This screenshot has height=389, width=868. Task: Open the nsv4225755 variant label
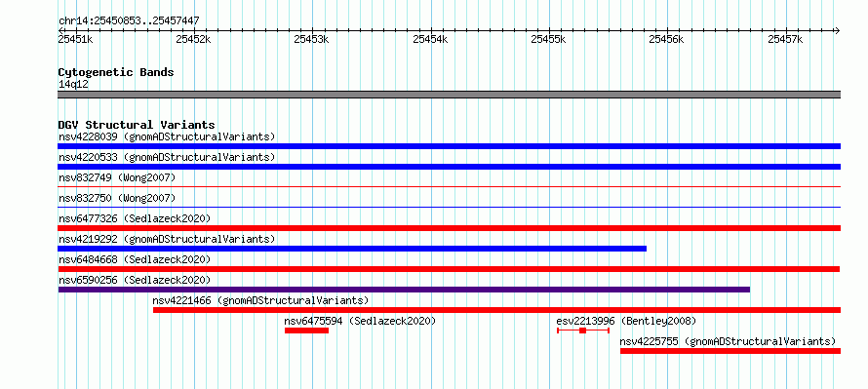tap(728, 341)
